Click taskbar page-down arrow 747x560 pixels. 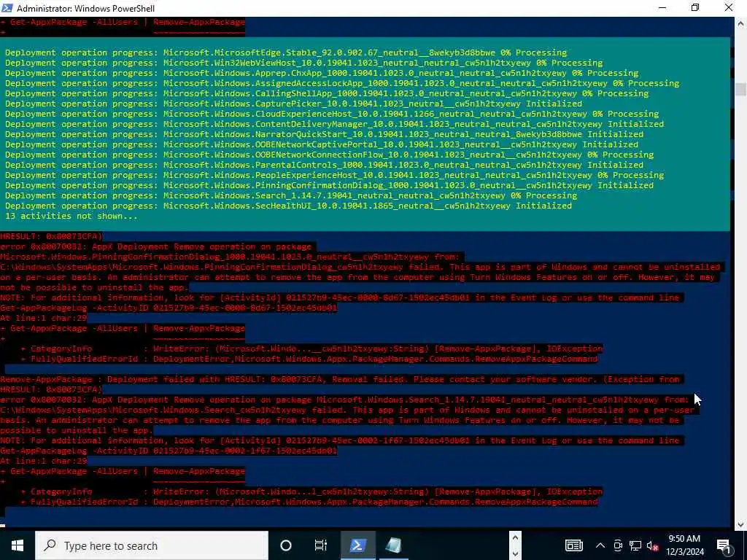515,553
